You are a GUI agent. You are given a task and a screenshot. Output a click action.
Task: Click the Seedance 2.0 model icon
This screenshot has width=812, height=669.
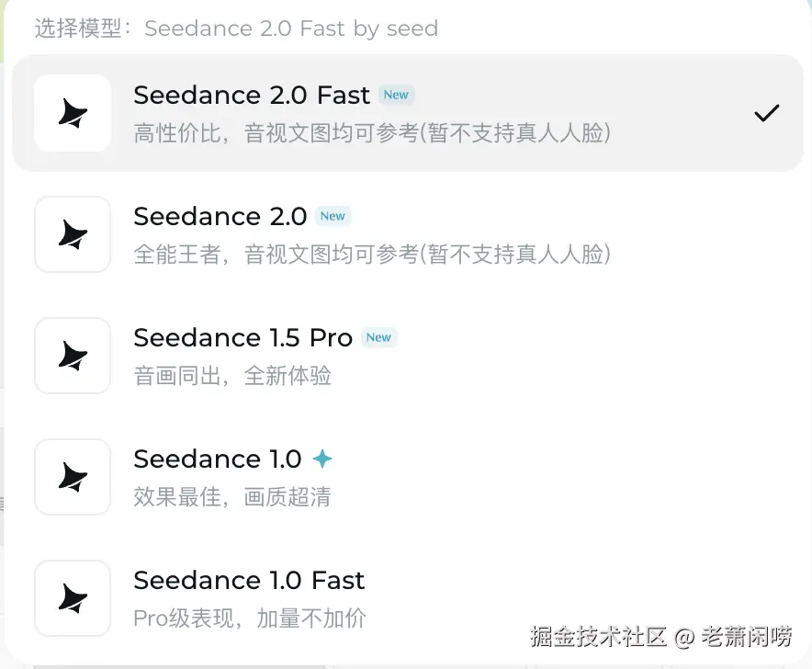click(x=73, y=234)
